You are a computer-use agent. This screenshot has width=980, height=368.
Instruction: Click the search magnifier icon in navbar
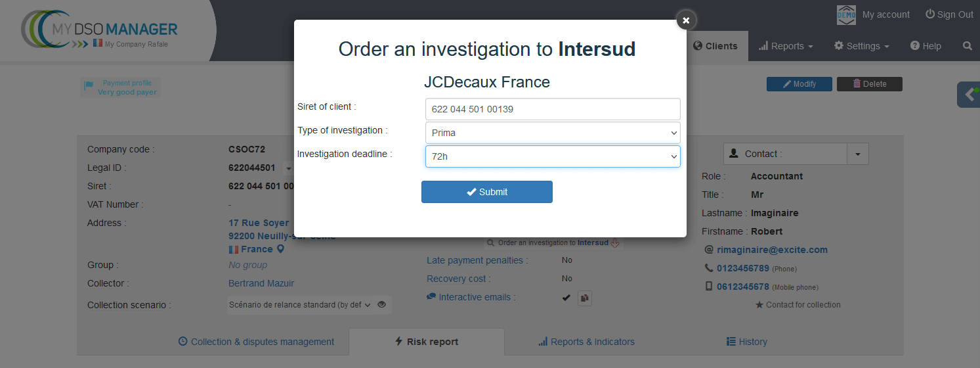(967, 46)
